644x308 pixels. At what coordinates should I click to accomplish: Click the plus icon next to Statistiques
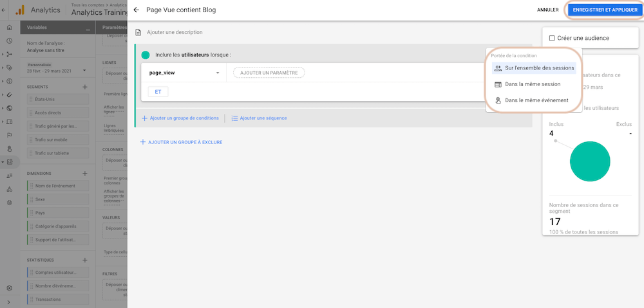click(x=85, y=260)
